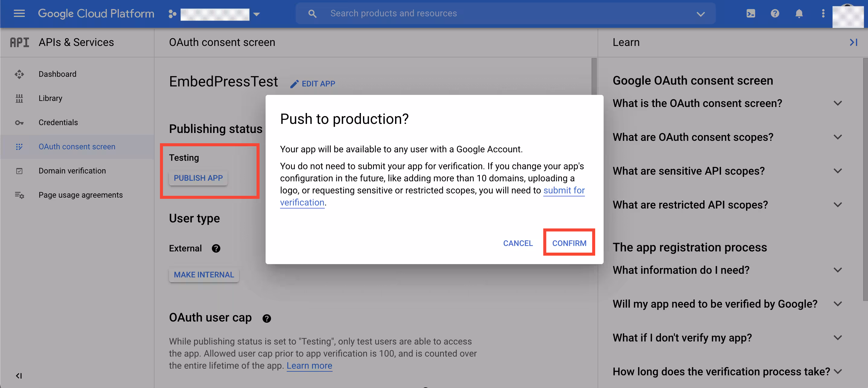Click the 'Publishing status' heading
Viewport: 868px width, 388px height.
pyautogui.click(x=216, y=129)
